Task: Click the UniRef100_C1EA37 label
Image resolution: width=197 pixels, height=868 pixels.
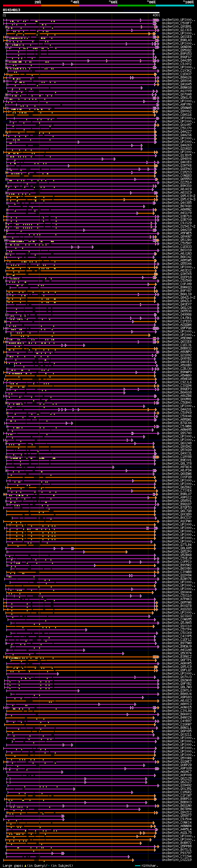Action: 177,74
